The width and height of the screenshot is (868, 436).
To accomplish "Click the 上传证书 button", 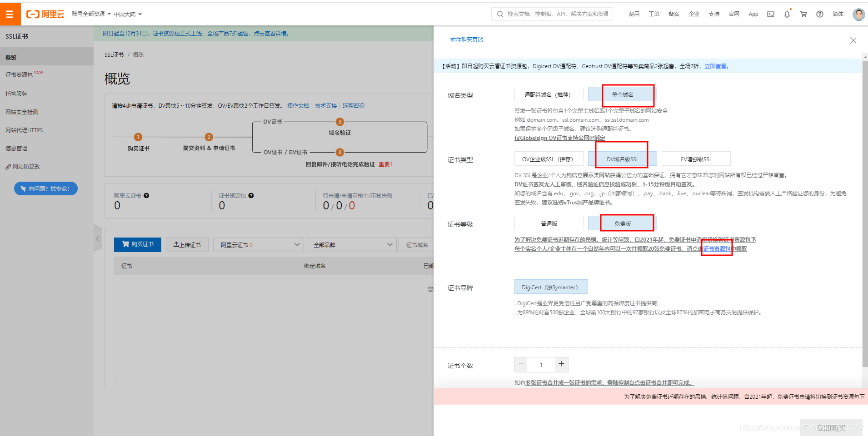I will pos(187,245).
